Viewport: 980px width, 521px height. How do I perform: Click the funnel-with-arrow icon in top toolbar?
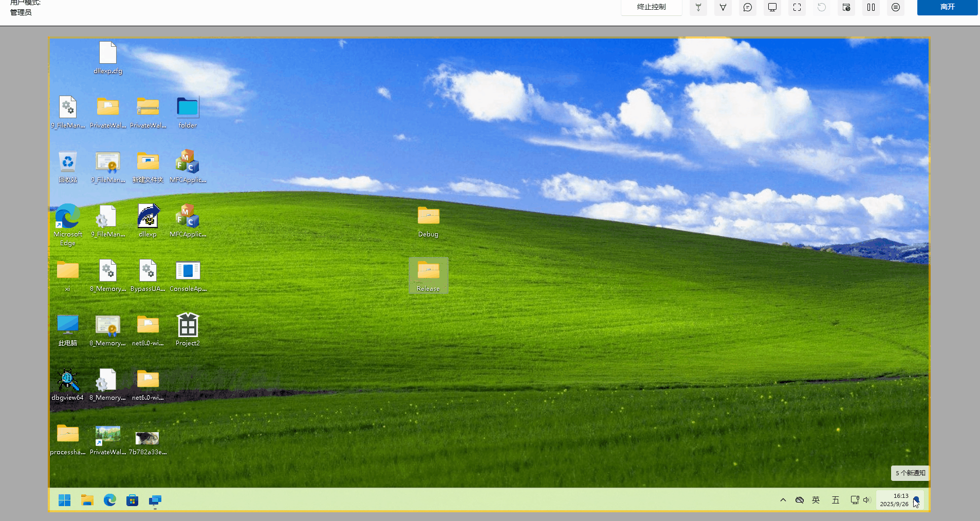tap(698, 7)
